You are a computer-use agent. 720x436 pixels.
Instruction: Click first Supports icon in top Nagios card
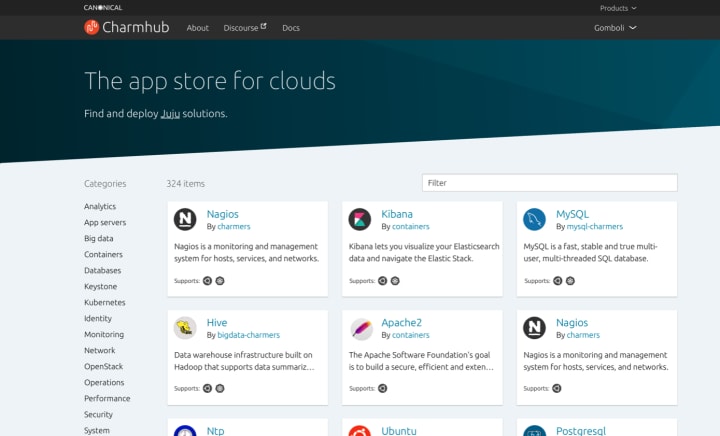208,281
